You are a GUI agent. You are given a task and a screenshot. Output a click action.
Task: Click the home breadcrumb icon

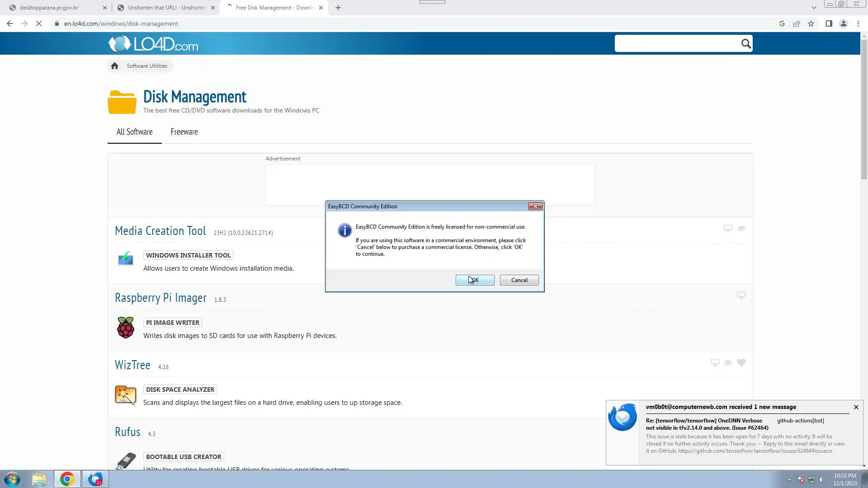[114, 66]
